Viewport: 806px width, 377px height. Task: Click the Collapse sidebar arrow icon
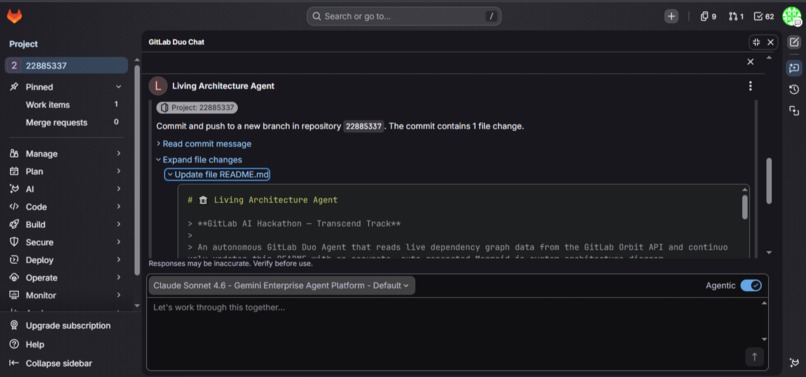click(14, 363)
